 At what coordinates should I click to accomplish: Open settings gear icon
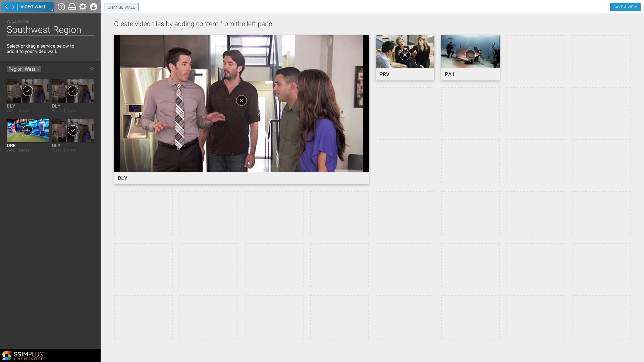tap(83, 7)
